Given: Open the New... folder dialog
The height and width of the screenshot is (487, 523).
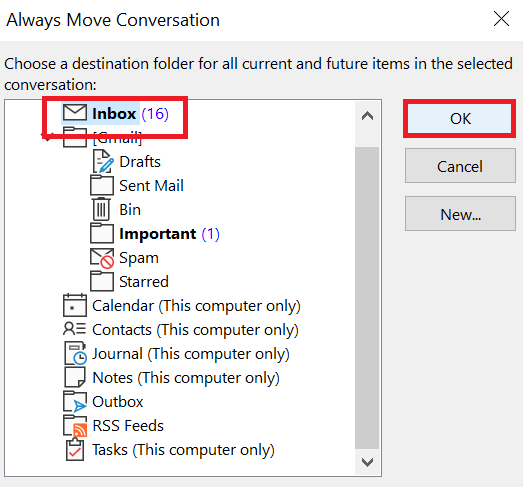Looking at the screenshot, I should pos(460,214).
